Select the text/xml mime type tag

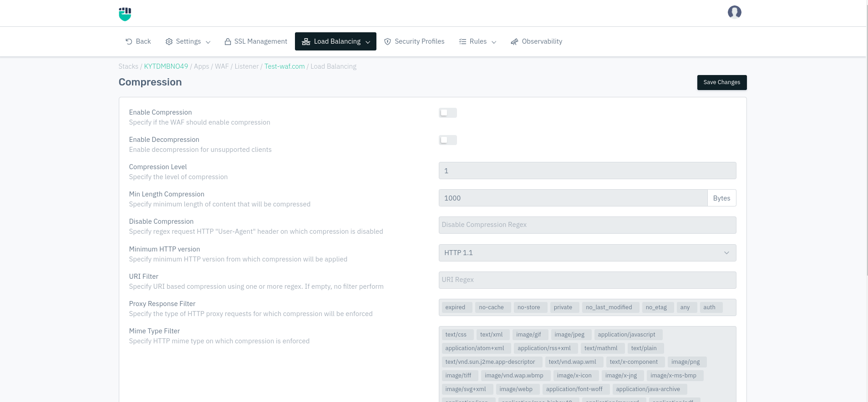pyautogui.click(x=493, y=335)
